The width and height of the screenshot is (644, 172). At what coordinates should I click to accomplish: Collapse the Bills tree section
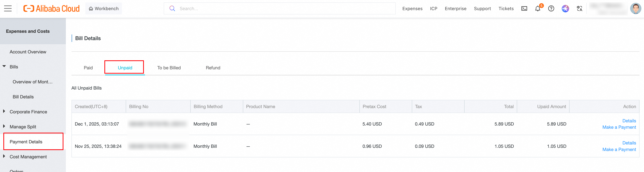tap(4, 67)
